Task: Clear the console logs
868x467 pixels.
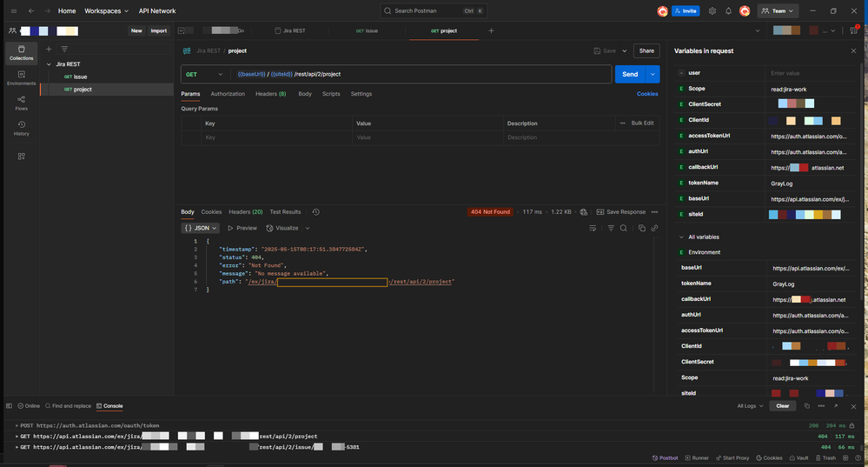Action: (782, 406)
